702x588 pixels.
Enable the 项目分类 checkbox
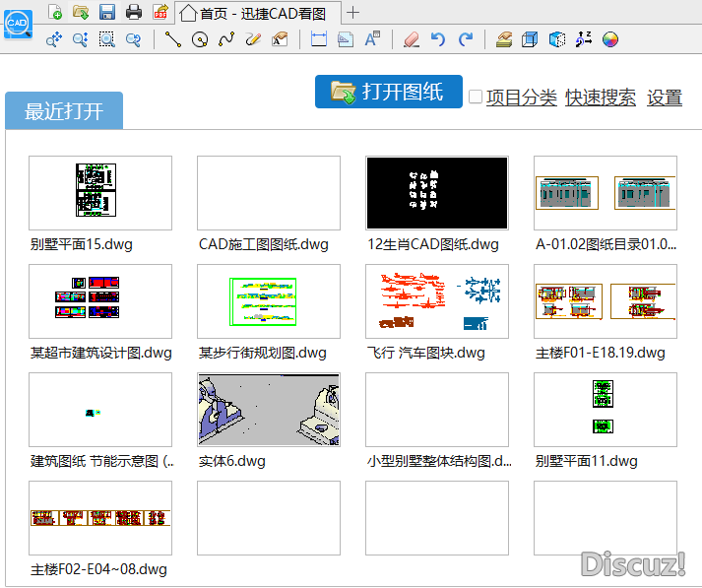[476, 97]
